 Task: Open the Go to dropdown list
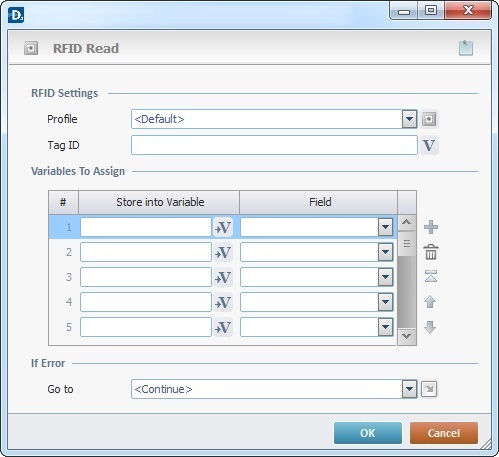pos(409,389)
